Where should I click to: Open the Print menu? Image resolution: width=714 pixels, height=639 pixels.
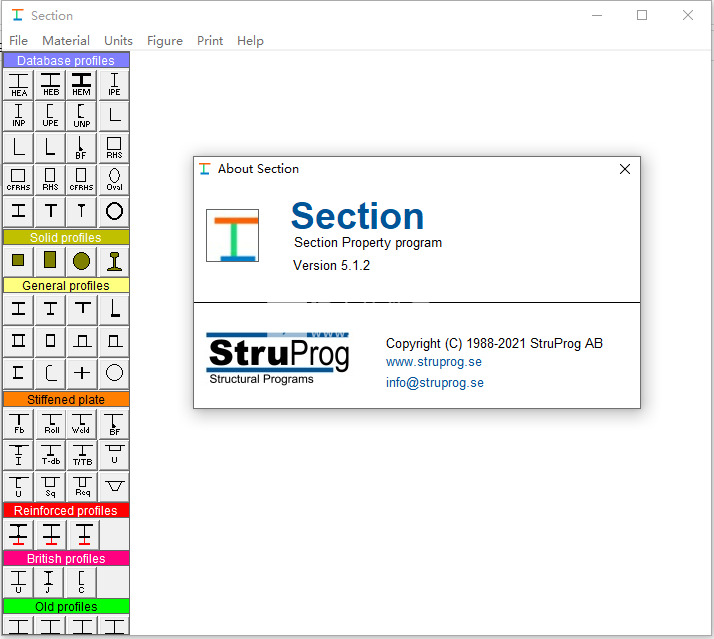(x=210, y=41)
